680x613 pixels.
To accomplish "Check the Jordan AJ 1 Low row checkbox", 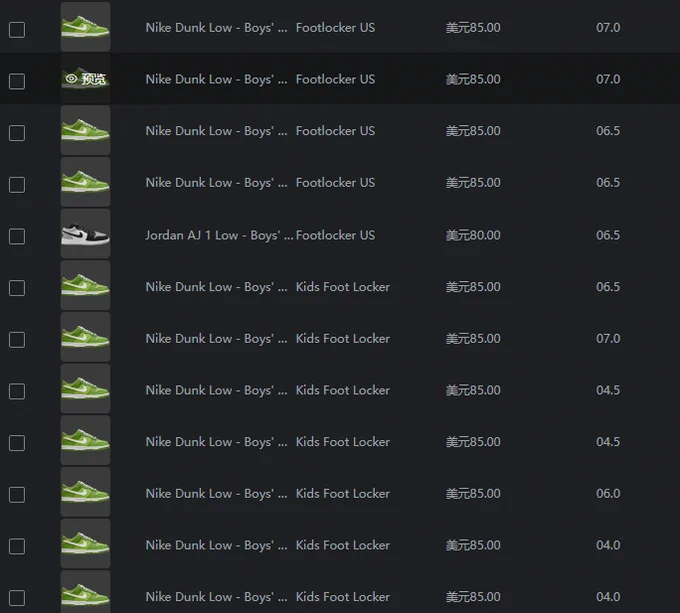I will click(17, 236).
